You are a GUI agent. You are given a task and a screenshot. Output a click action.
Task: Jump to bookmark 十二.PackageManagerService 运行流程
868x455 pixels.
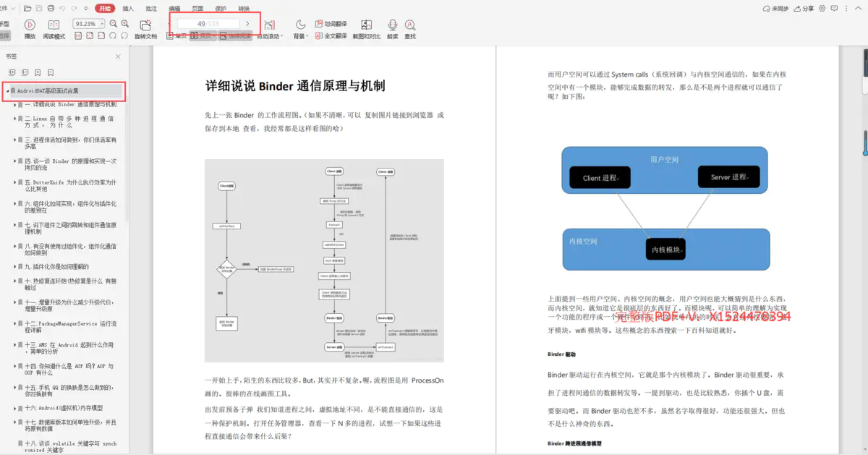(x=70, y=328)
